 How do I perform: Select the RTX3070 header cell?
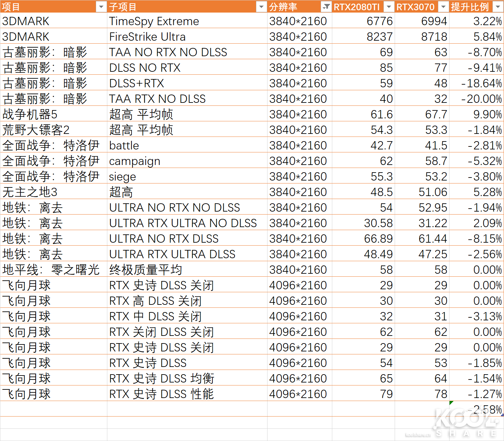tap(422, 6)
